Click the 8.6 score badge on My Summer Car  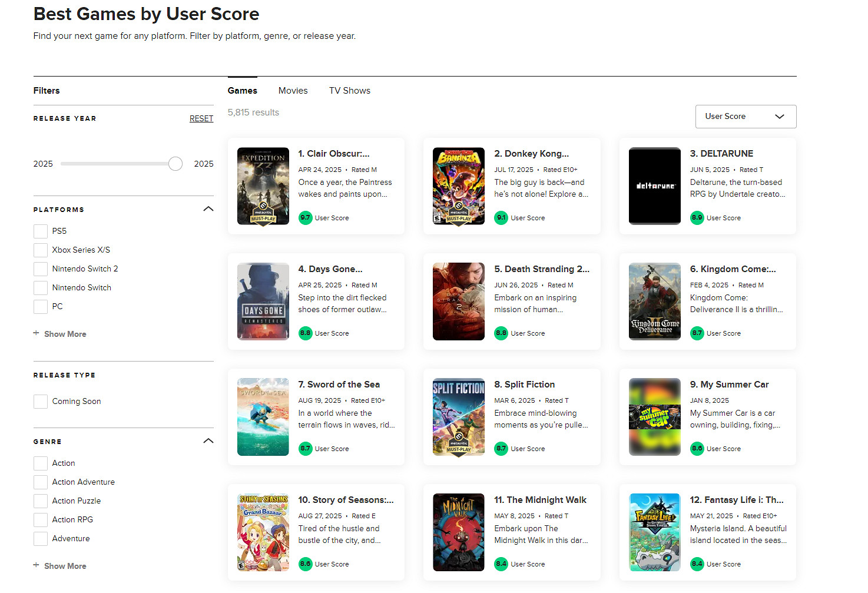pyautogui.click(x=696, y=448)
